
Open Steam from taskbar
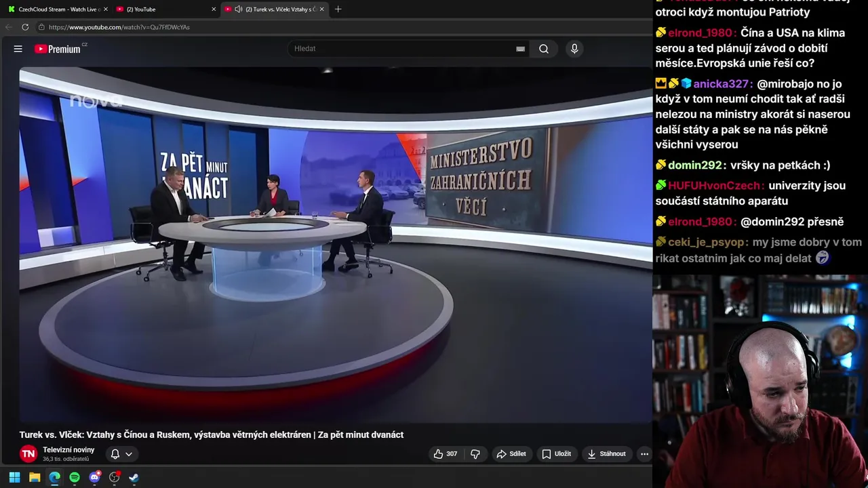[x=134, y=477]
